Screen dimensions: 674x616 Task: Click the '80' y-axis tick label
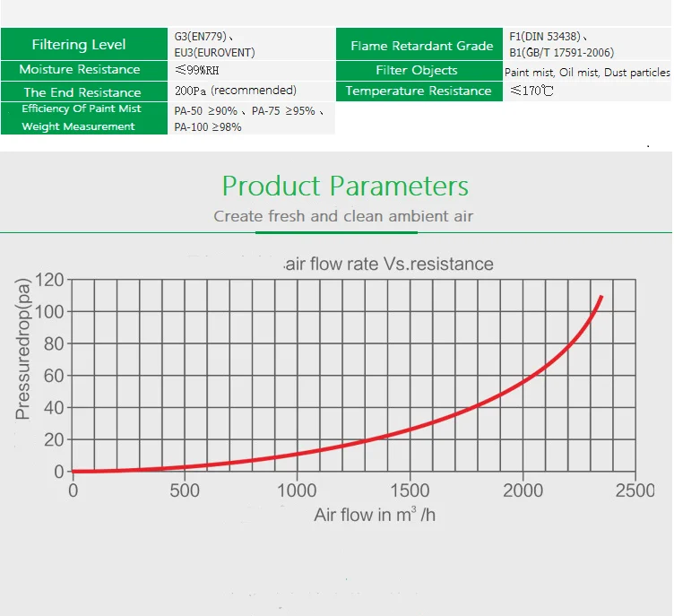pyautogui.click(x=54, y=343)
